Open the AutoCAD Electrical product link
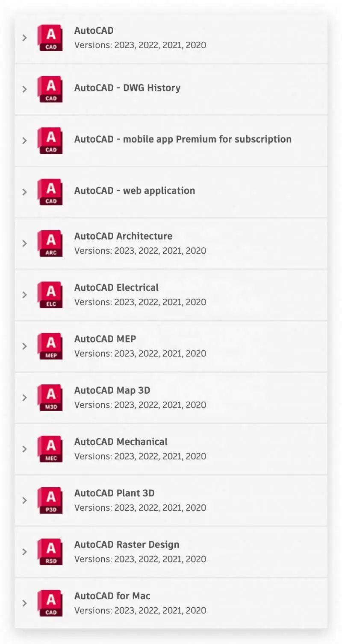This screenshot has height=644, width=342. (x=116, y=287)
